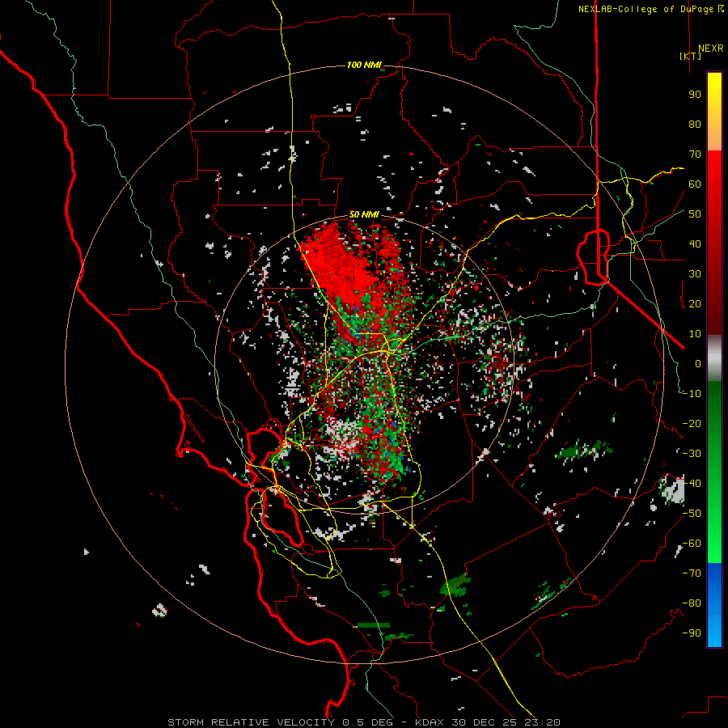
Task: Click the positive 10 knot scale value
Action: [x=695, y=334]
